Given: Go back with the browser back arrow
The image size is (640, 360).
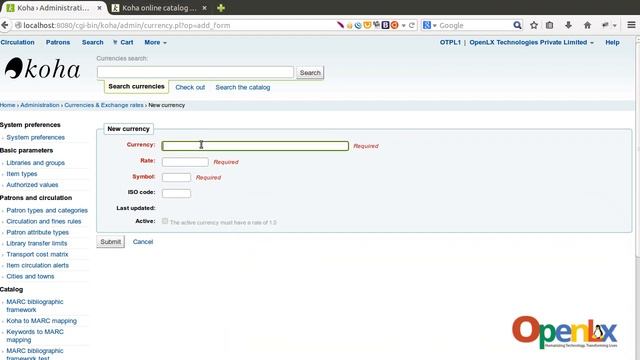Looking at the screenshot, I should click(x=4, y=25).
